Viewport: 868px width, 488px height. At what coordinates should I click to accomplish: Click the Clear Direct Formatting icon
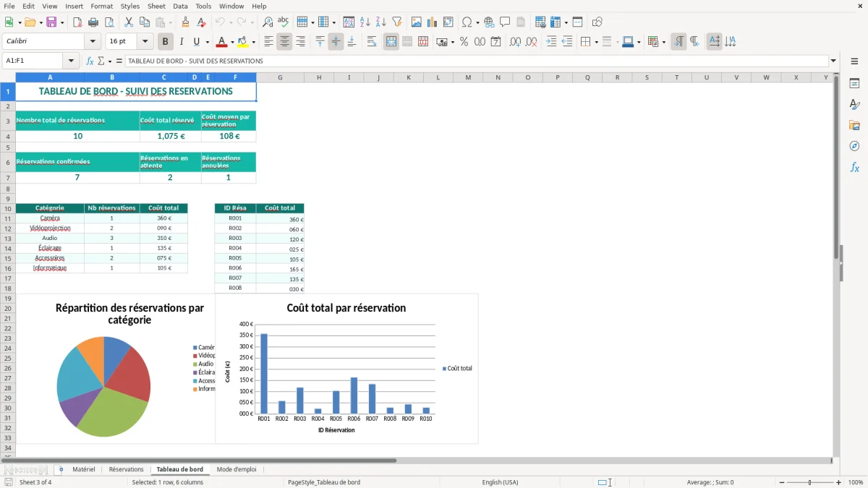tap(202, 22)
